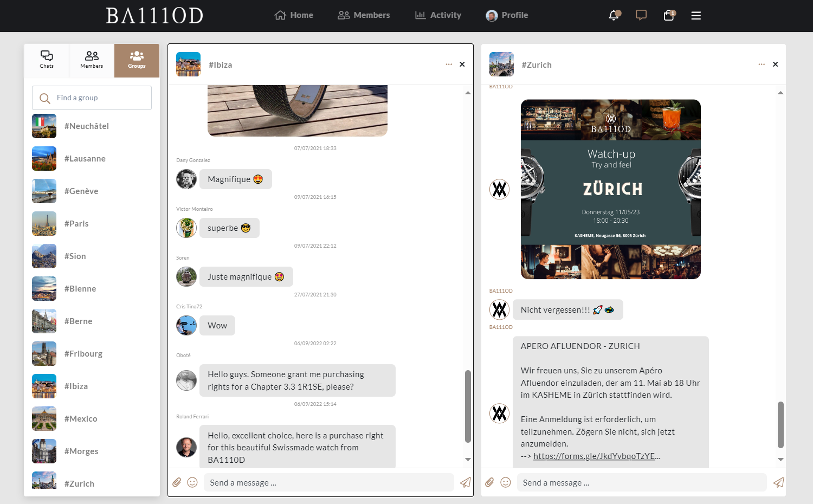
Task: Open the Profile page from navigation
Action: 507,15
